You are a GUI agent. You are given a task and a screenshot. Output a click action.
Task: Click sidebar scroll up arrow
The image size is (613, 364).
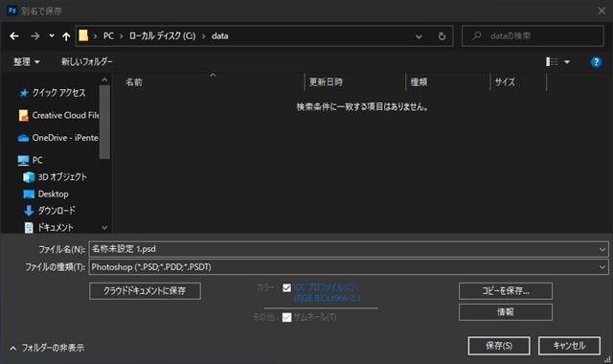click(x=104, y=80)
